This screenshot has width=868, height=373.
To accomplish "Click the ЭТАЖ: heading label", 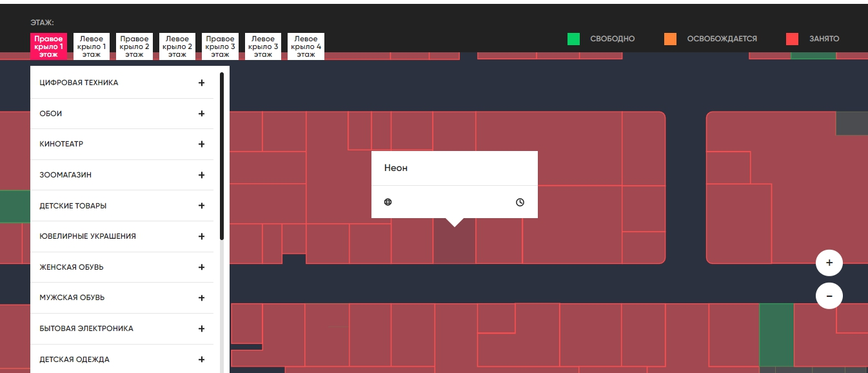I will tap(42, 23).
